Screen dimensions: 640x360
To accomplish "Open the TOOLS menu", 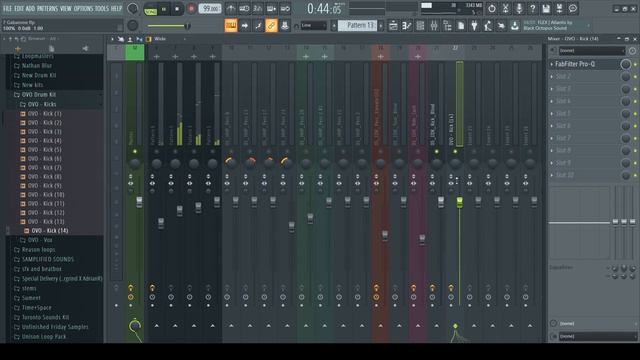I will [102, 9].
